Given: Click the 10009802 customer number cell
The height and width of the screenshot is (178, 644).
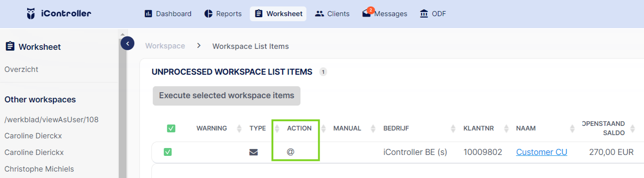Looking at the screenshot, I should [x=483, y=152].
